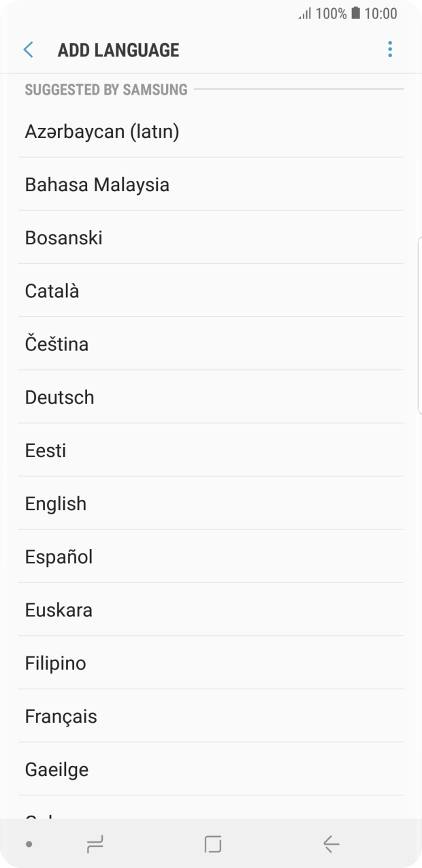Pick Čeština from the language list
422x868 pixels.
tap(56, 344)
